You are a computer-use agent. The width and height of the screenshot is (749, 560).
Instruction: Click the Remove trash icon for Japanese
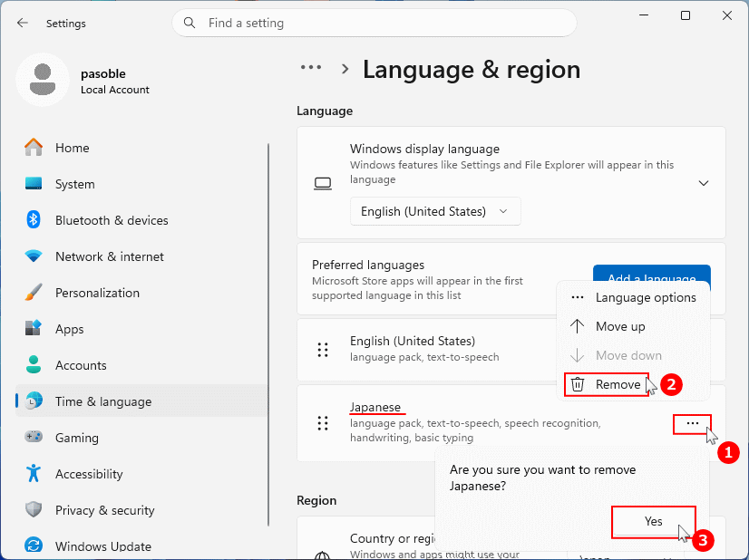click(578, 384)
